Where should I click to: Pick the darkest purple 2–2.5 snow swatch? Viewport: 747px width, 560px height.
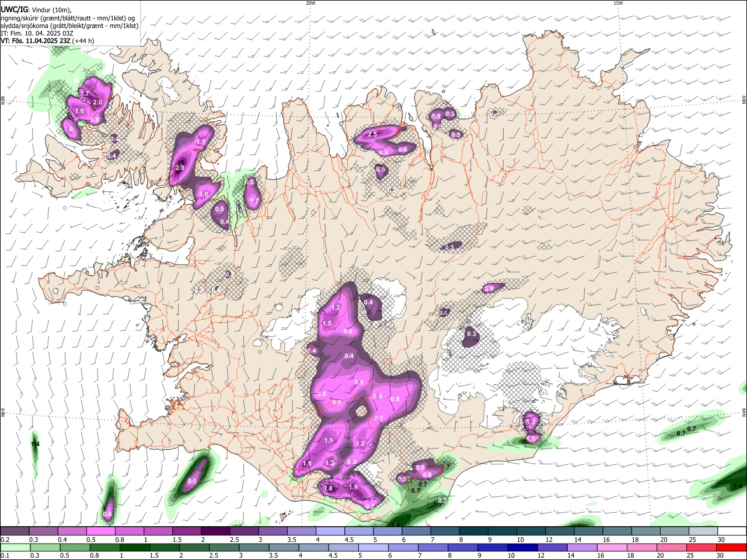click(x=215, y=531)
